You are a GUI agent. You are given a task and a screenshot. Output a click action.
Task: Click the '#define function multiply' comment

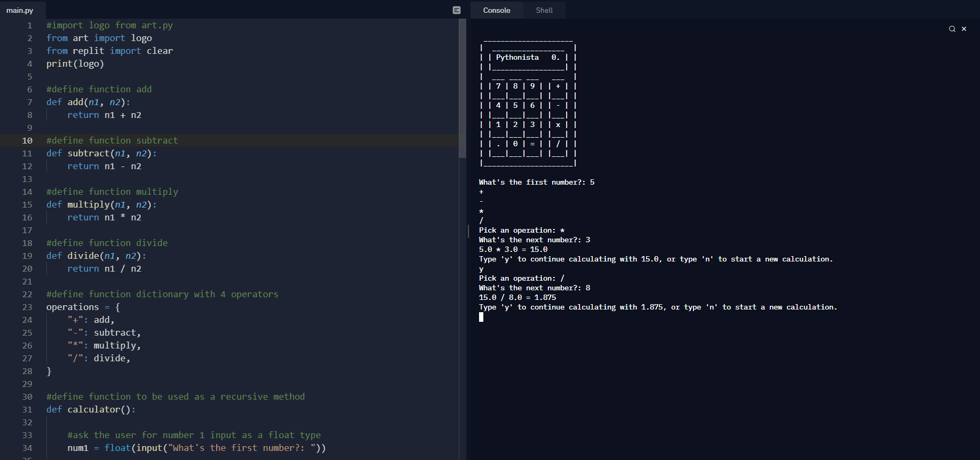pos(112,192)
